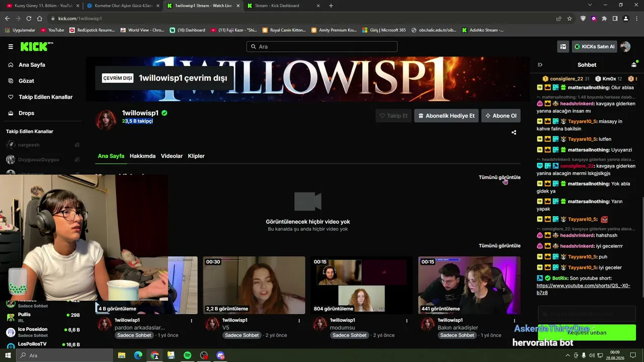The image size is (644, 362).
Task: Open the Chrome Extensions puzzle icon
Action: point(604,19)
